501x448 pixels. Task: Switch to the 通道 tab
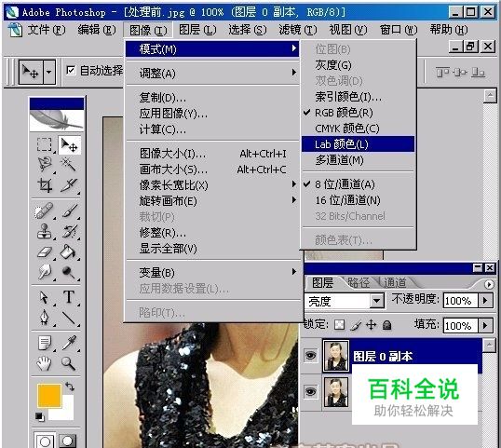pyautogui.click(x=395, y=283)
